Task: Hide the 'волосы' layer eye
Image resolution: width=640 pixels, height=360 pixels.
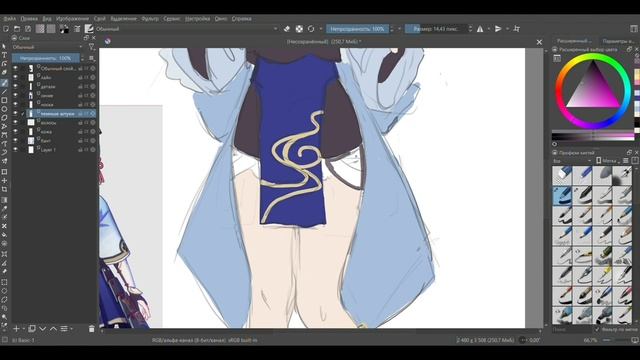Action: tap(16, 122)
